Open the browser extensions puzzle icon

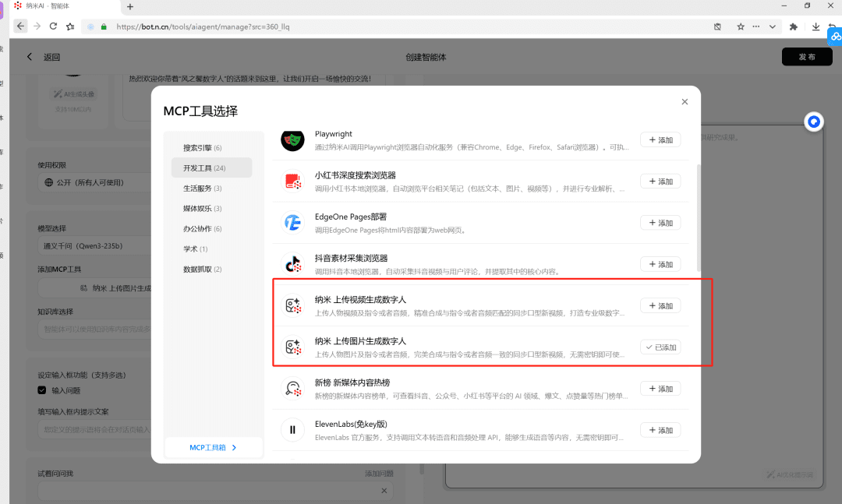[794, 26]
